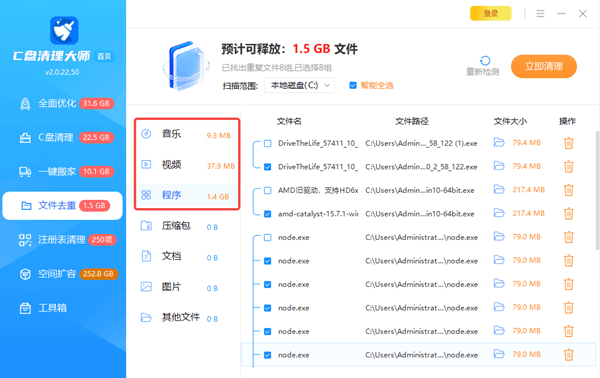Screen dimensions: 600x378
Task: Click the 全面优化 rocket icon
Action: pyautogui.click(x=25, y=104)
